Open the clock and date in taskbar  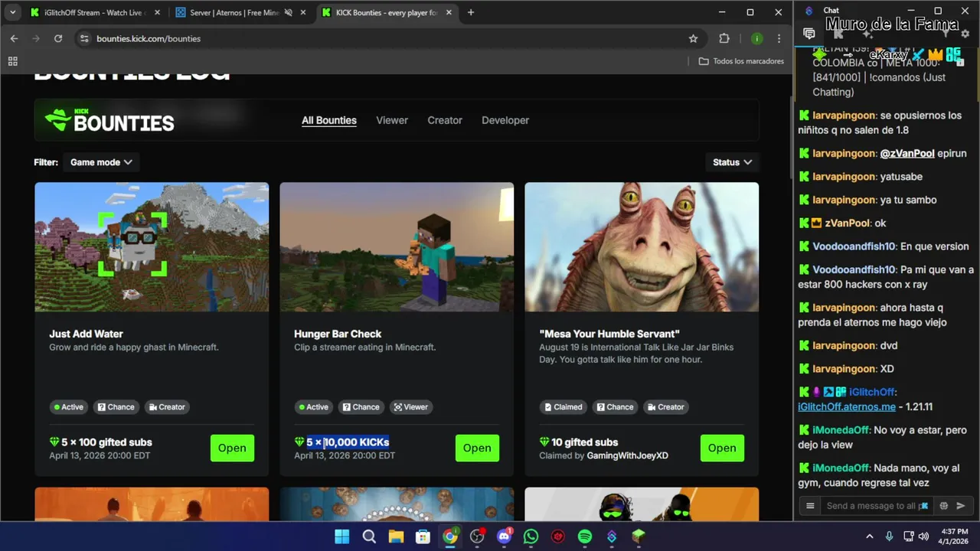pos(955,536)
